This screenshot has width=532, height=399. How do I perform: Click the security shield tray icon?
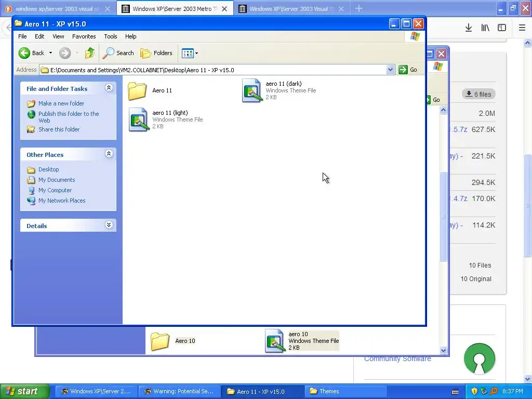pos(474,391)
